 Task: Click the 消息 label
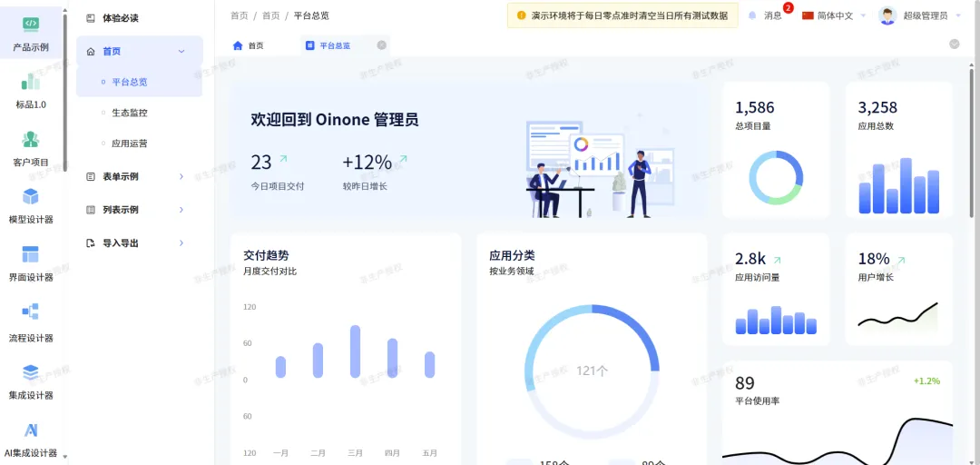773,15
